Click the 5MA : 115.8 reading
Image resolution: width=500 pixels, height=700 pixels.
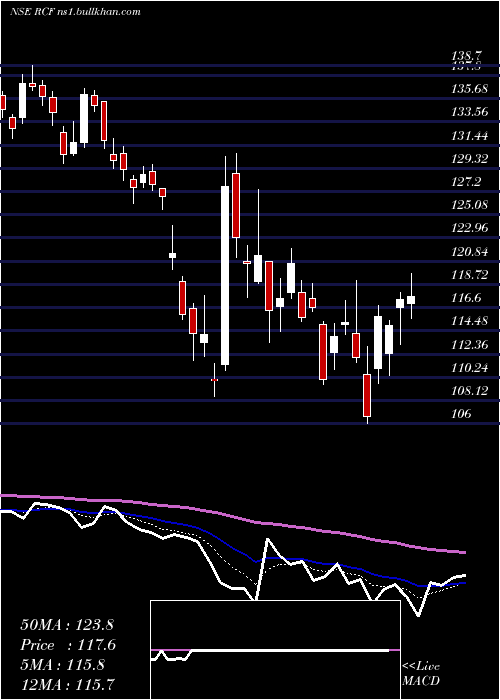coord(62,665)
